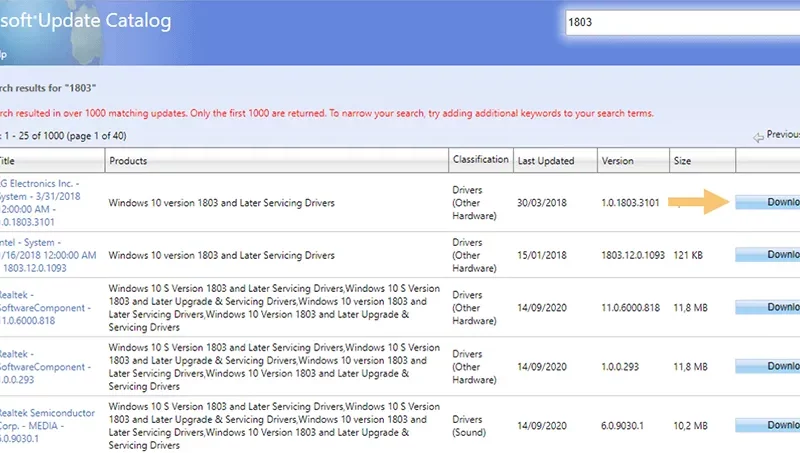
Task: Go to the Previous results page
Action: (x=783, y=135)
